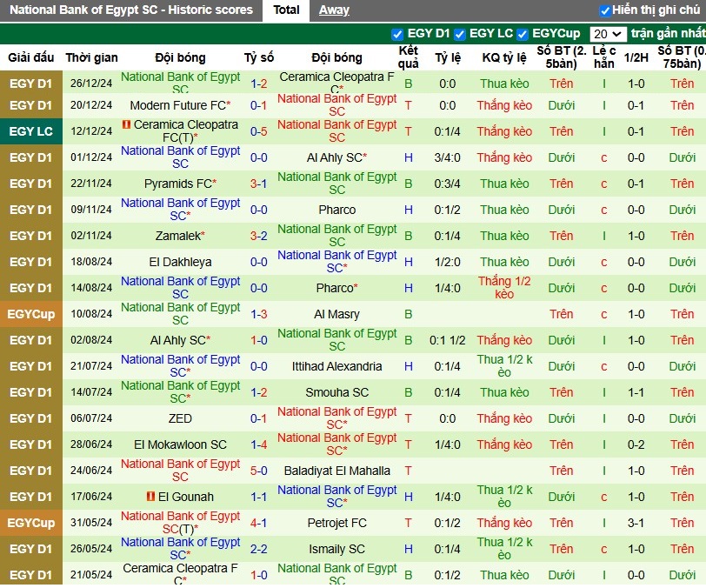Open Baladiyat El Mahalla team link

pyautogui.click(x=336, y=471)
